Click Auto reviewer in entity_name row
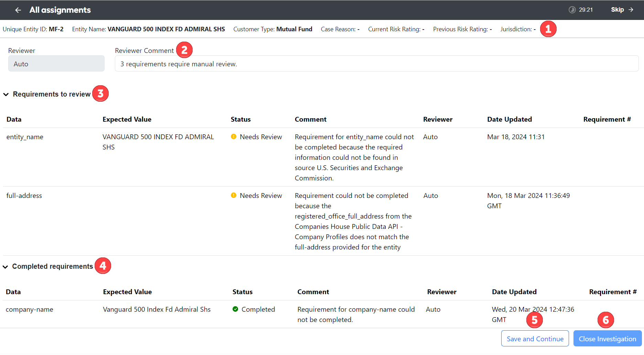The width and height of the screenshot is (644, 355). coord(430,137)
